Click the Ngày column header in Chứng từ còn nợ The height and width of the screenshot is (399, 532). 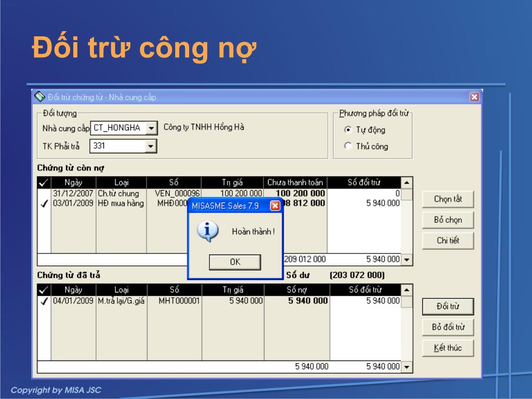tap(73, 182)
